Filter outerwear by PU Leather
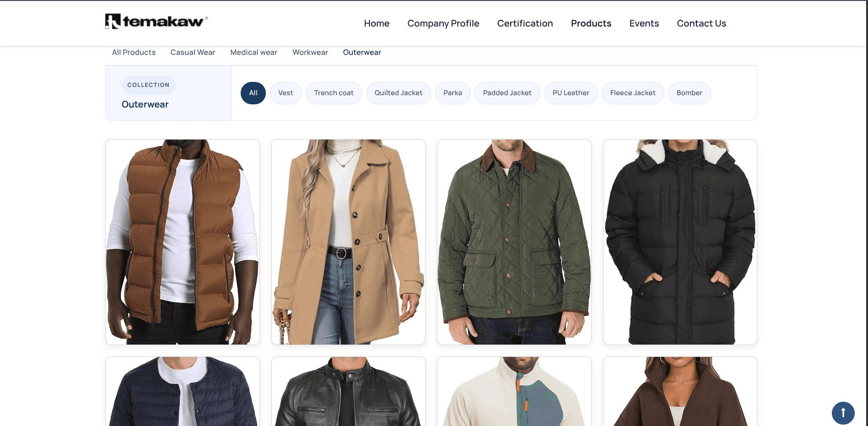The image size is (868, 426). pyautogui.click(x=571, y=93)
